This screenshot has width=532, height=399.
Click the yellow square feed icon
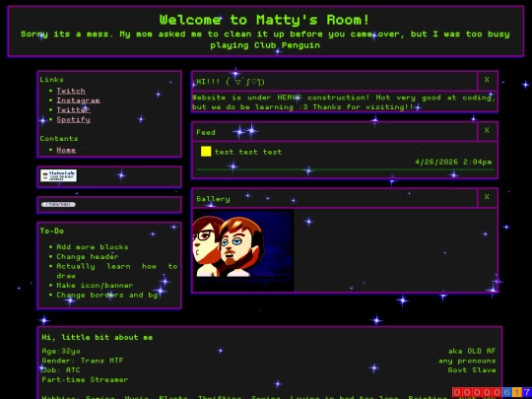(206, 152)
